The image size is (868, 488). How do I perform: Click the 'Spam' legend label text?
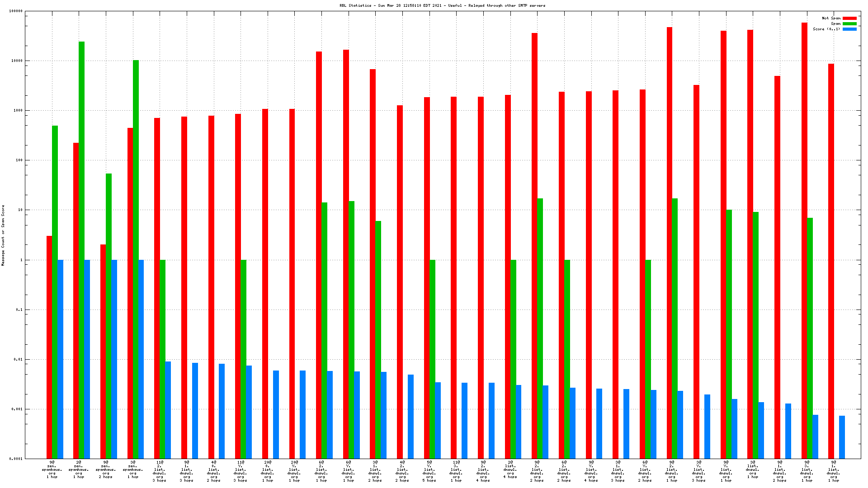click(x=835, y=24)
